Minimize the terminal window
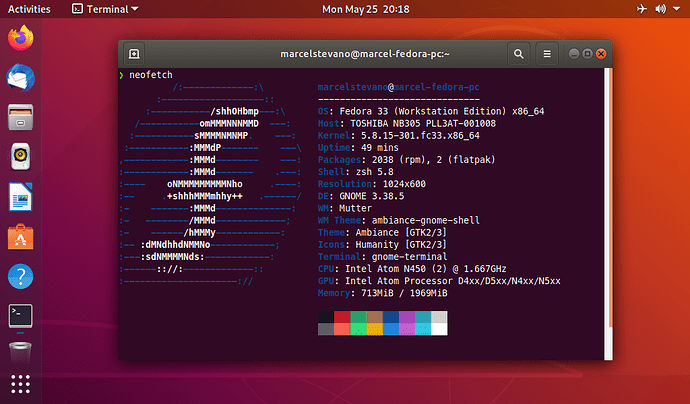690x404 pixels. [x=574, y=54]
